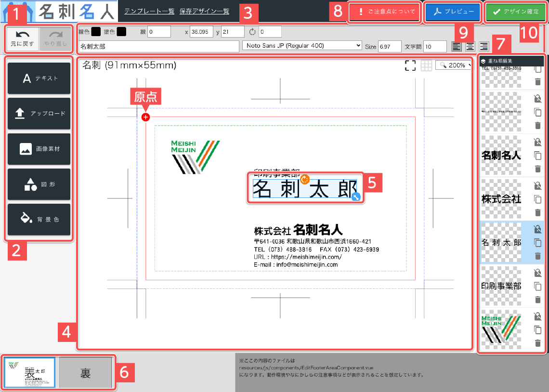Select the 印刷事業部 layer thumbnail
This screenshot has width=549, height=392.
pos(501,286)
